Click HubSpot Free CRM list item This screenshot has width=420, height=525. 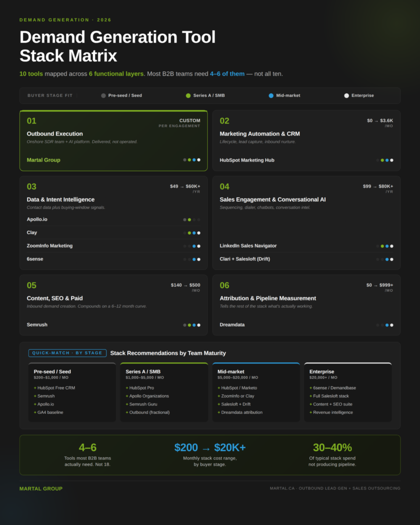(x=54, y=388)
